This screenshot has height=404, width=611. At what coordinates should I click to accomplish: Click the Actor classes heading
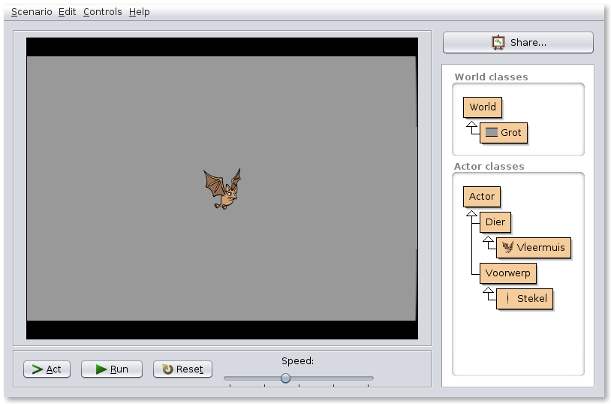[489, 166]
